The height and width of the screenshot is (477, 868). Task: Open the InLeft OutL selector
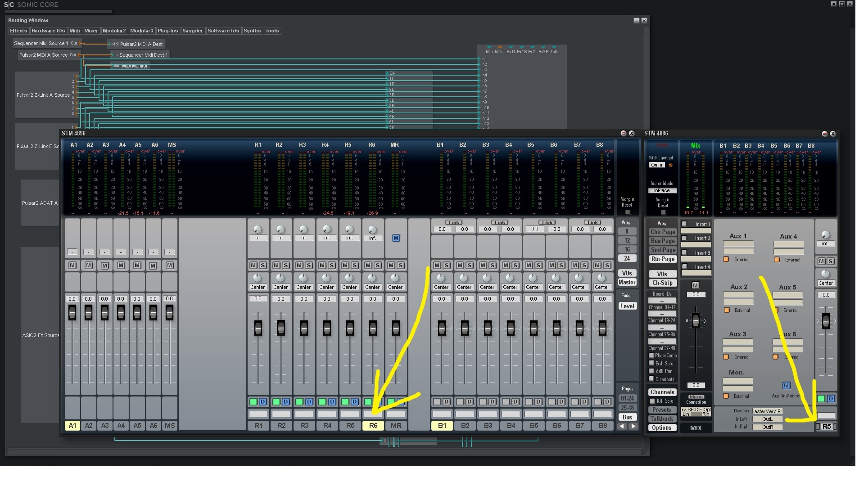[768, 419]
